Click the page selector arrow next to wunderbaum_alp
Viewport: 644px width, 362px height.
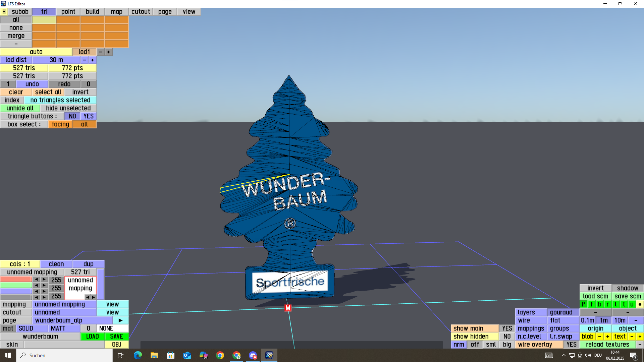tap(120, 320)
